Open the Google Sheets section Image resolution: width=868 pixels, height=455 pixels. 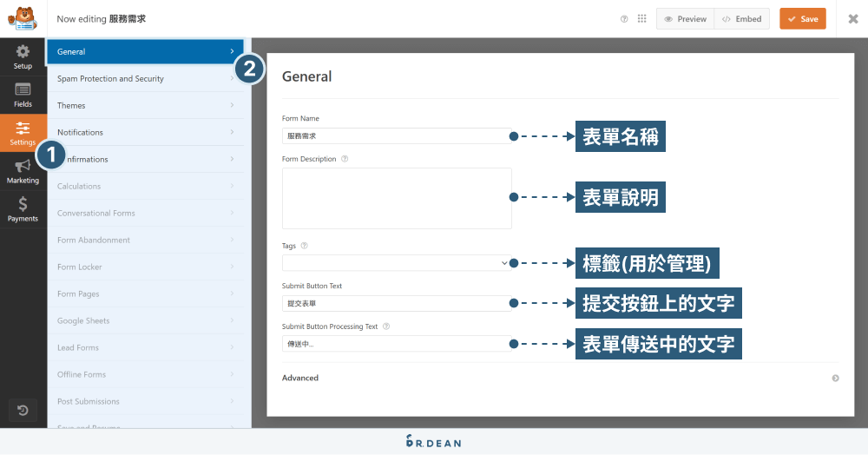point(146,320)
